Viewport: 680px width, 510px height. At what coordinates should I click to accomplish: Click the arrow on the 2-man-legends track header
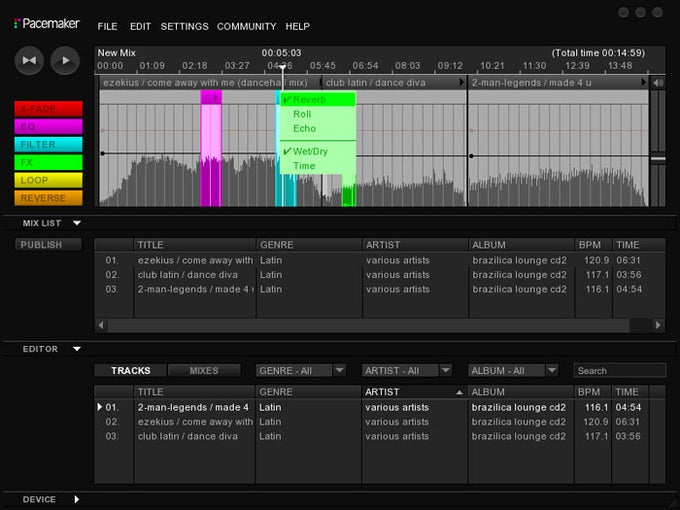point(644,82)
